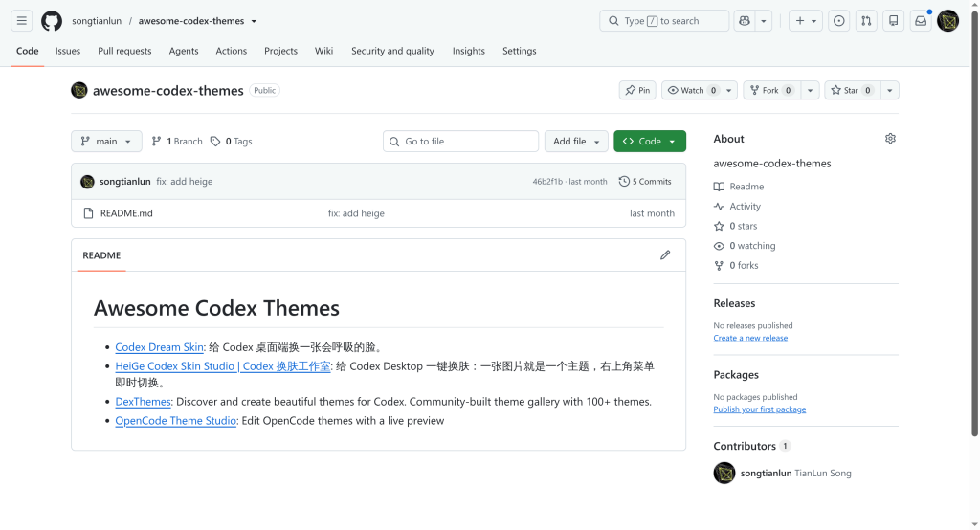Open the README.md file name
Viewport: 980px width, 530px height.
126,213
